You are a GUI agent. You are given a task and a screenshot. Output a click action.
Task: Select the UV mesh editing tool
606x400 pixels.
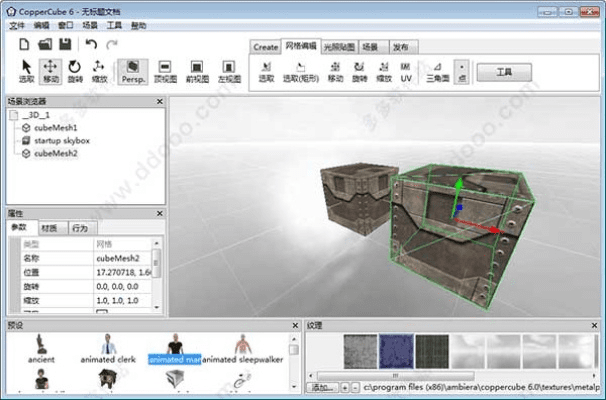tap(406, 70)
